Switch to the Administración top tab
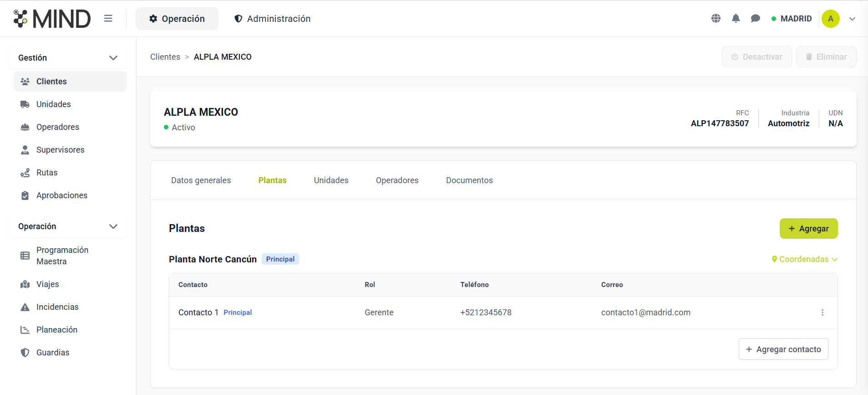Screen dimensions: 868x395 click(272, 19)
